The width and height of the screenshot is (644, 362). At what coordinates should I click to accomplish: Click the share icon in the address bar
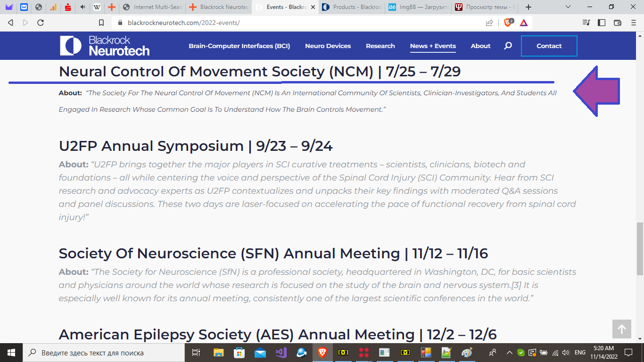(489, 23)
